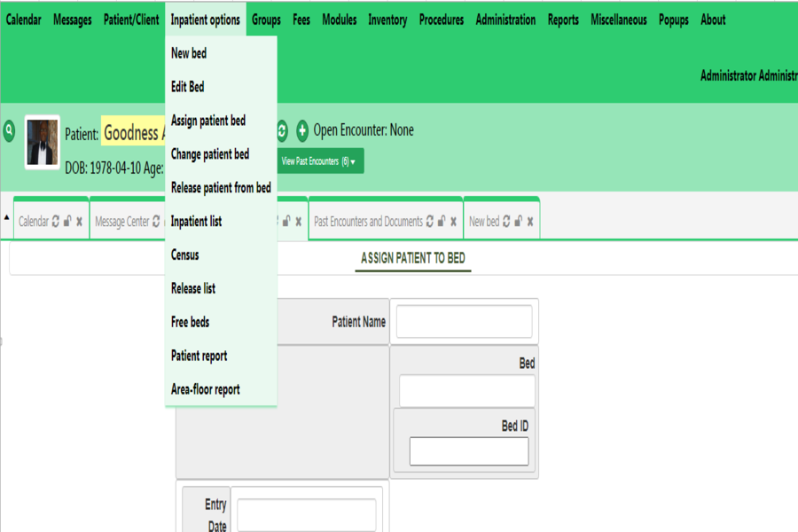
Task: Click the highlighted patient name Goodness
Action: (x=133, y=133)
